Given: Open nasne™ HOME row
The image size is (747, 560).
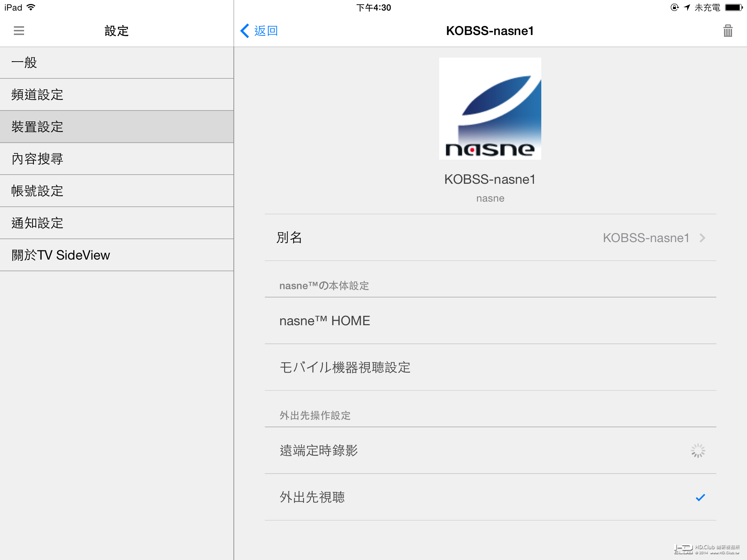Looking at the screenshot, I should pos(491,321).
